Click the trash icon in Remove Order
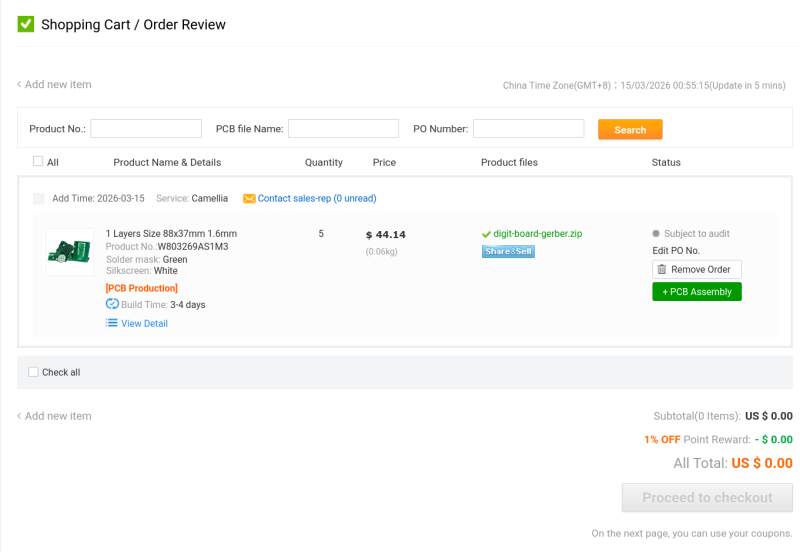The image size is (800, 552). pyautogui.click(x=661, y=269)
